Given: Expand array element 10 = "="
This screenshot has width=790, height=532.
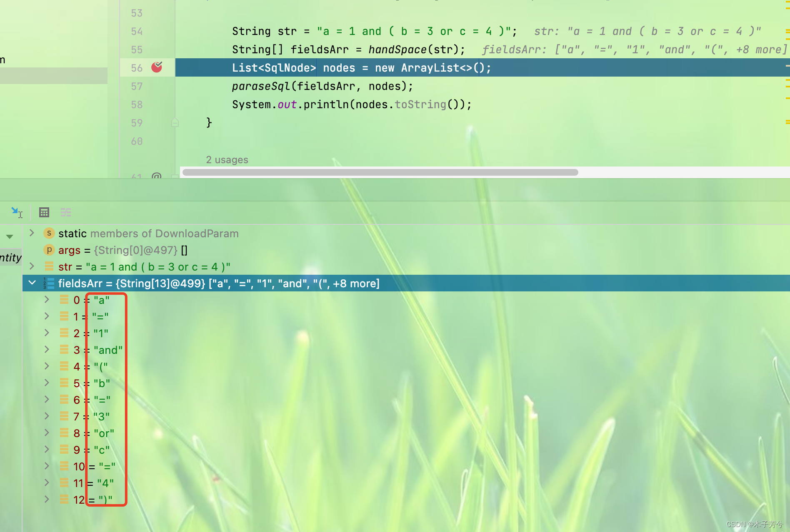Looking at the screenshot, I should point(47,466).
